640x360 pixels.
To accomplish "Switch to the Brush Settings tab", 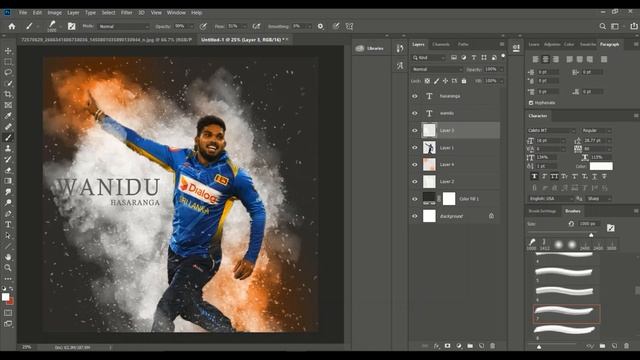I will pos(542,211).
